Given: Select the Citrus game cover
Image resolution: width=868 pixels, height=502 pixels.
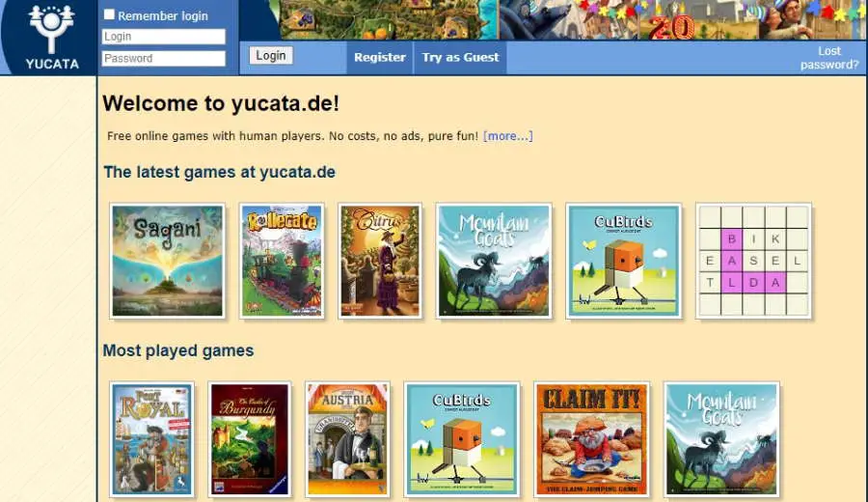Looking at the screenshot, I should pyautogui.click(x=380, y=261).
